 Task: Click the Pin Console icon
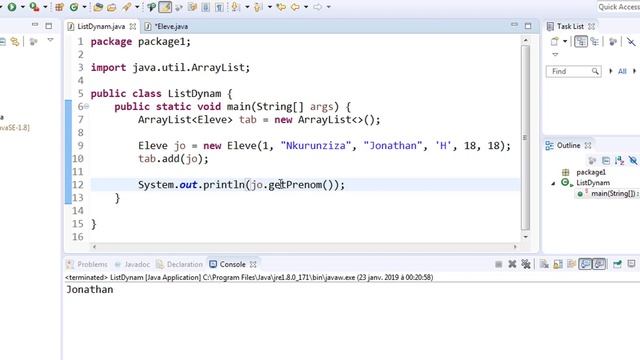tap(617, 264)
